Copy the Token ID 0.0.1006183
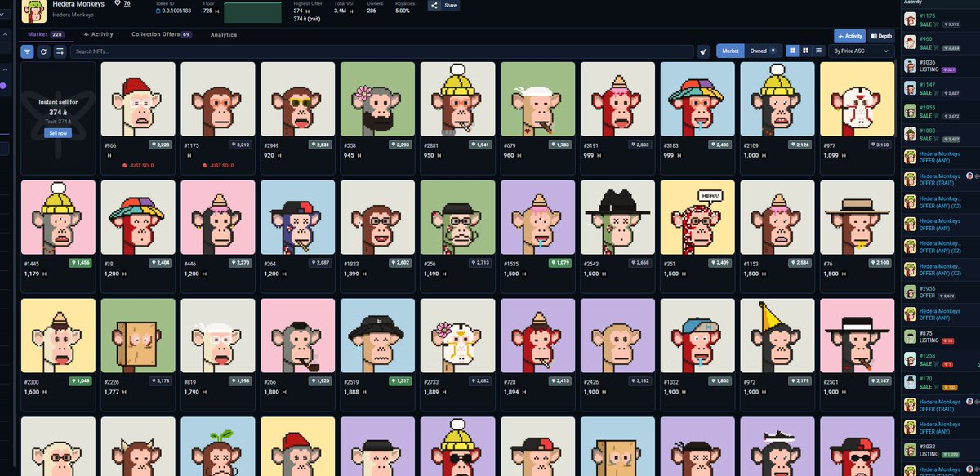Viewport: 980px width, 476px height. 157,11
